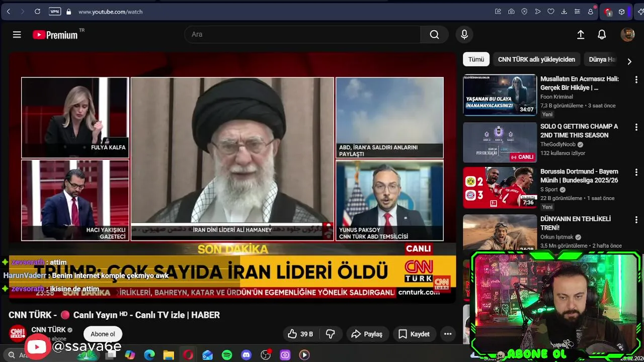The image size is (644, 362).
Task: Open Discord from the taskbar
Action: click(246, 355)
